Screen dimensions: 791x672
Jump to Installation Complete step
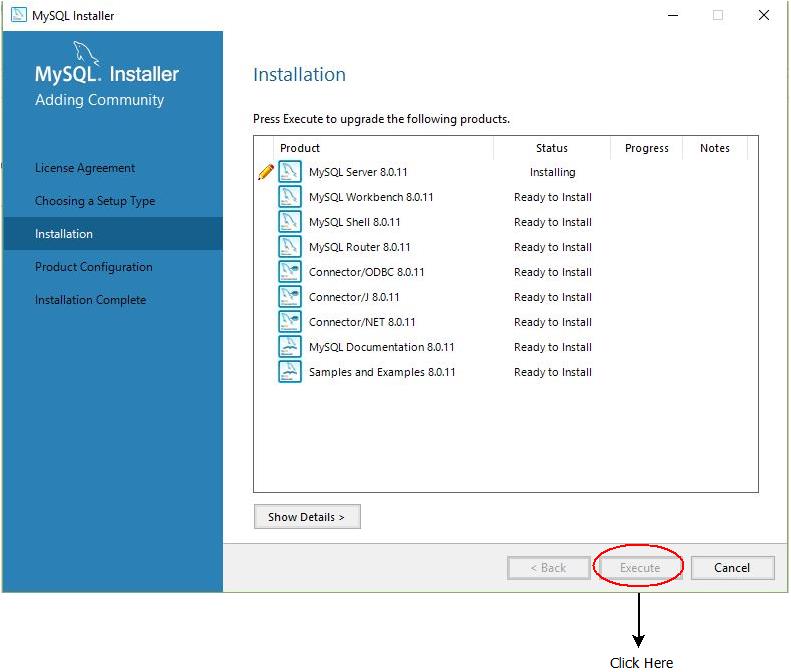[x=90, y=300]
